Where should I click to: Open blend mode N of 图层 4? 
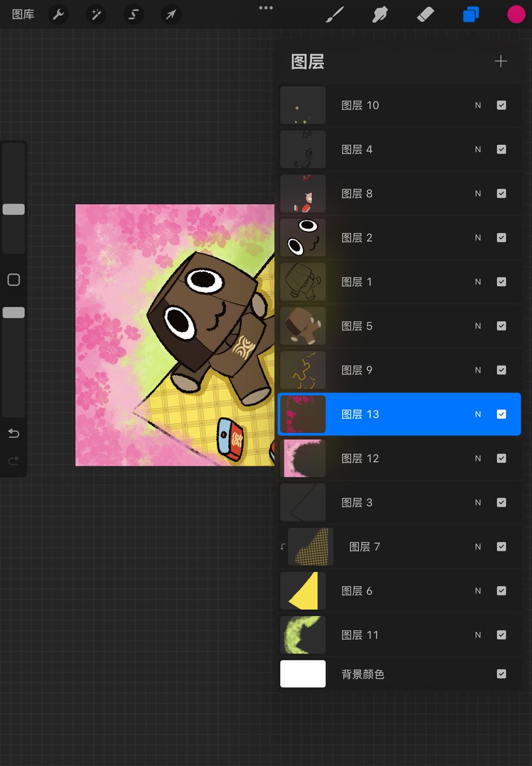pos(478,149)
